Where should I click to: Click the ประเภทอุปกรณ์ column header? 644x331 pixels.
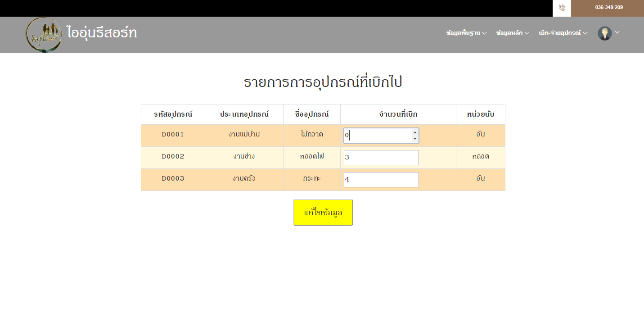point(244,114)
